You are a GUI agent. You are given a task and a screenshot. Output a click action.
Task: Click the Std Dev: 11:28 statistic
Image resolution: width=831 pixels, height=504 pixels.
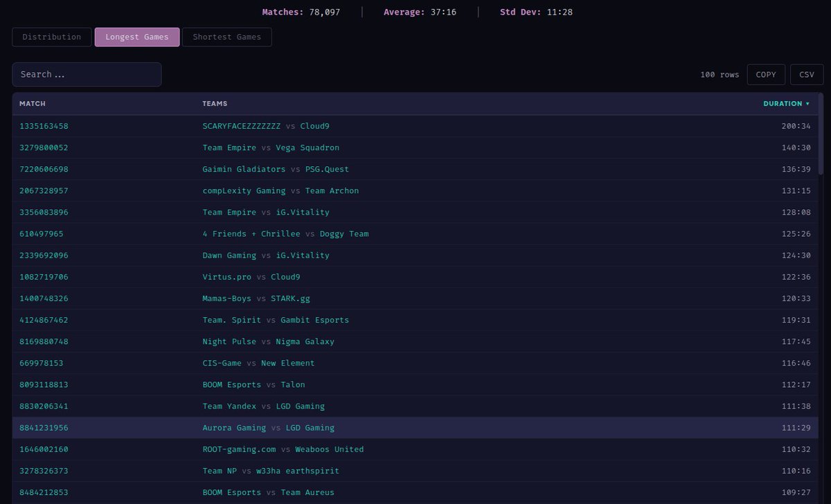536,12
